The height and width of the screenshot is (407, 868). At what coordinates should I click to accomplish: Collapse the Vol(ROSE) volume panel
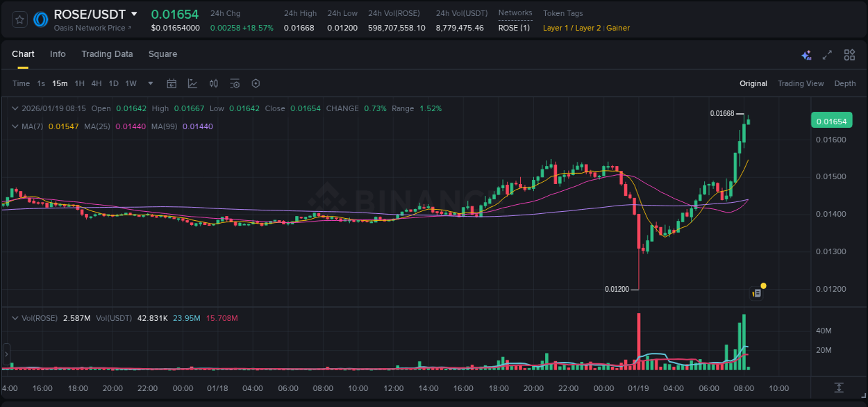tap(15, 318)
